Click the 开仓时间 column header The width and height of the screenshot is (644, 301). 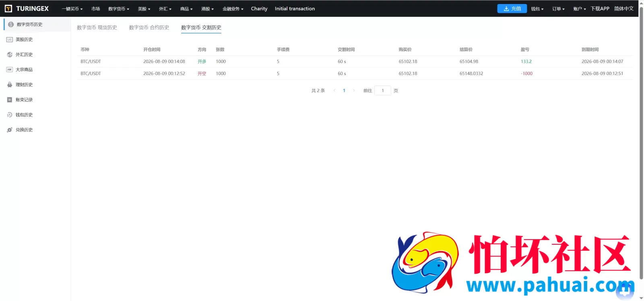pyautogui.click(x=152, y=49)
